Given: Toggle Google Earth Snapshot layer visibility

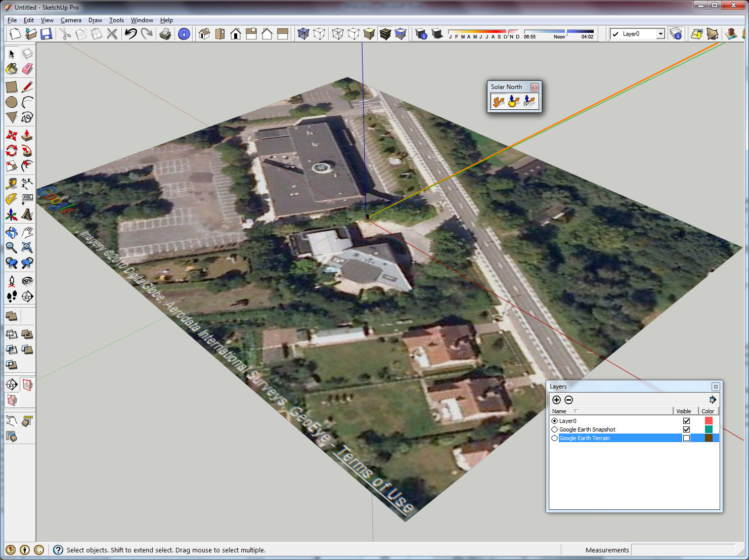Looking at the screenshot, I should (686, 429).
